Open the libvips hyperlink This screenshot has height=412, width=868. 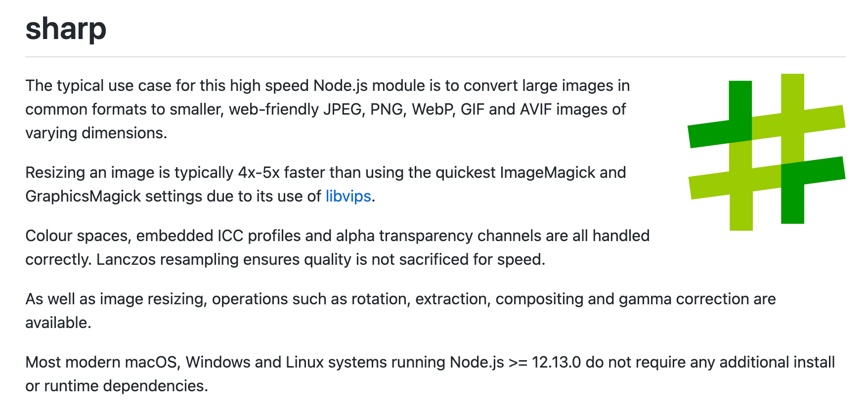[348, 196]
